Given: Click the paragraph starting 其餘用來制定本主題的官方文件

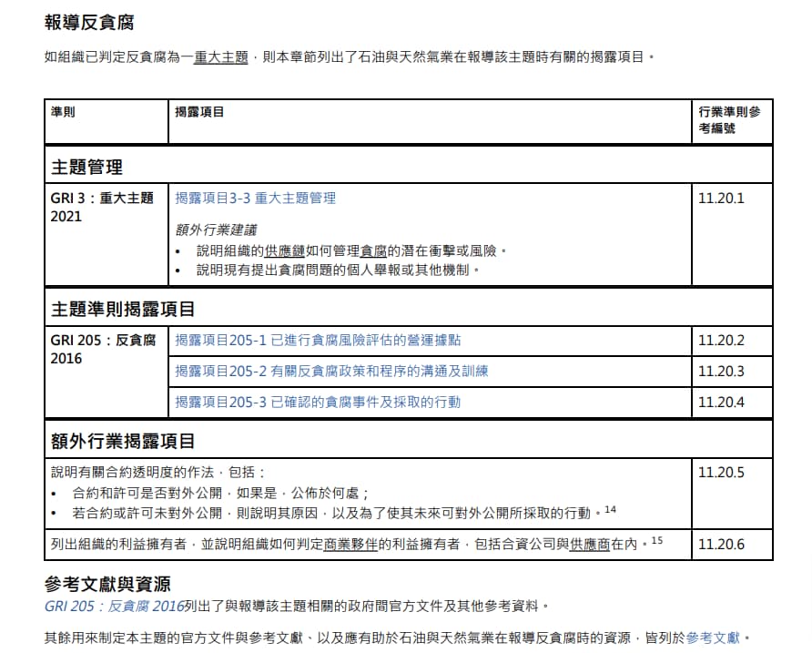Looking at the screenshot, I should [x=397, y=638].
